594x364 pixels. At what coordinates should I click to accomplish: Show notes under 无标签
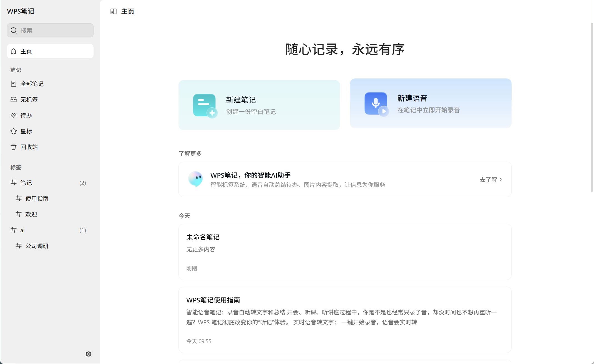pyautogui.click(x=50, y=100)
